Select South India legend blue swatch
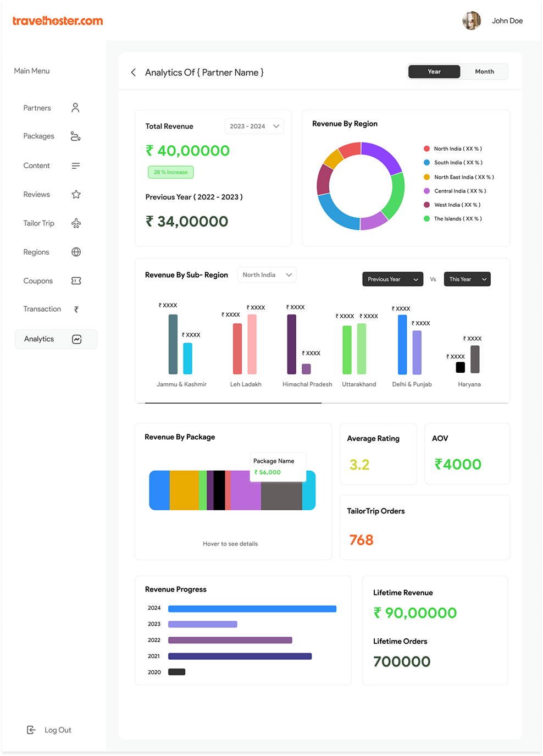 [426, 162]
